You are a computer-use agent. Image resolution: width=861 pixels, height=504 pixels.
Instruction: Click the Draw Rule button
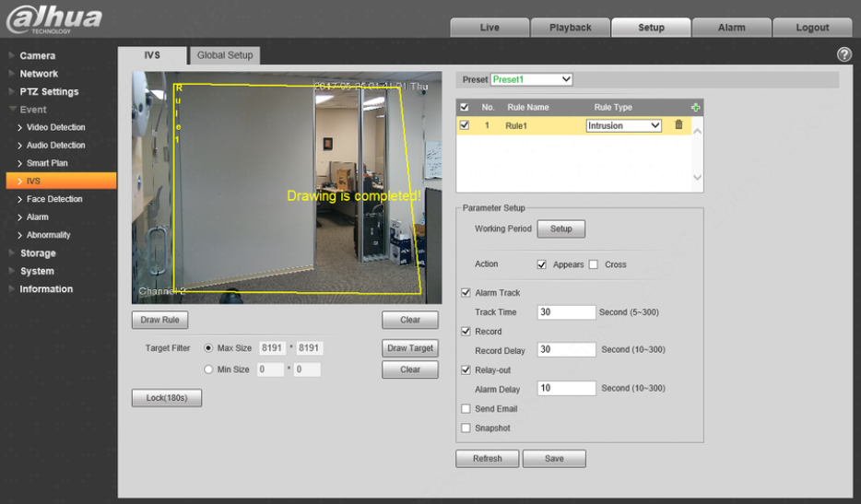coord(159,320)
